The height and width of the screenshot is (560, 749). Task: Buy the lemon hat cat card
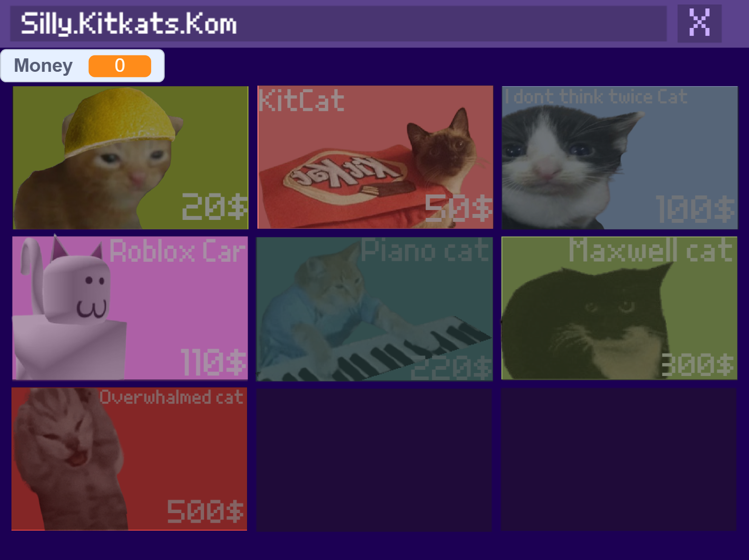(130, 158)
